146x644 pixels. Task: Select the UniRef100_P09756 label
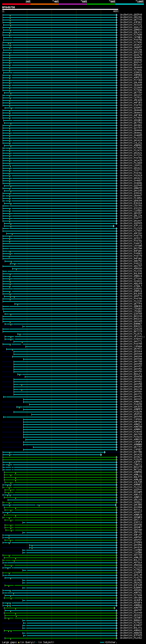131,40
